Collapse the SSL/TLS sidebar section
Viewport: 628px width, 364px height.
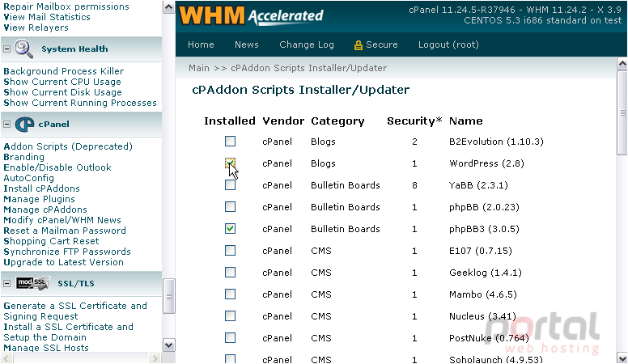pos(6,283)
